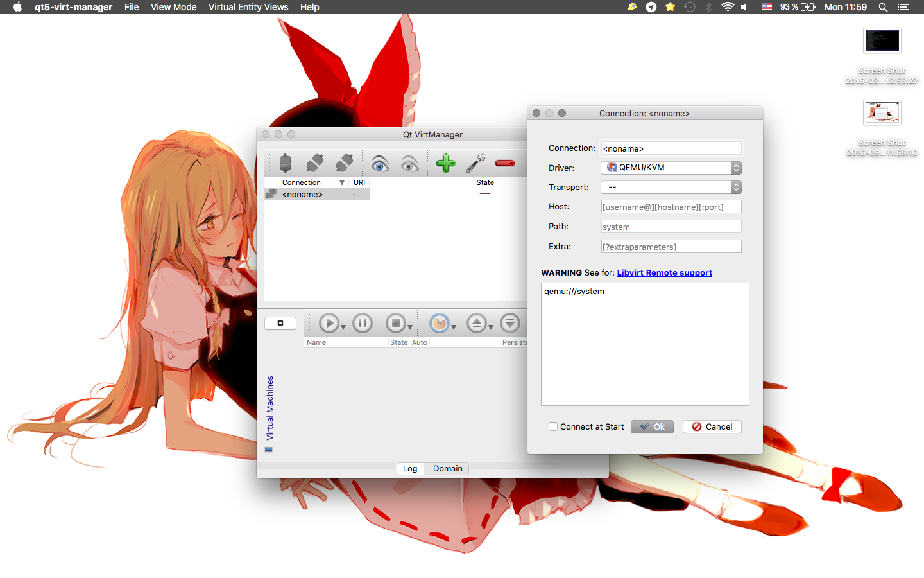Click the plug icon beside <noname> row
924x578 pixels.
(271, 193)
